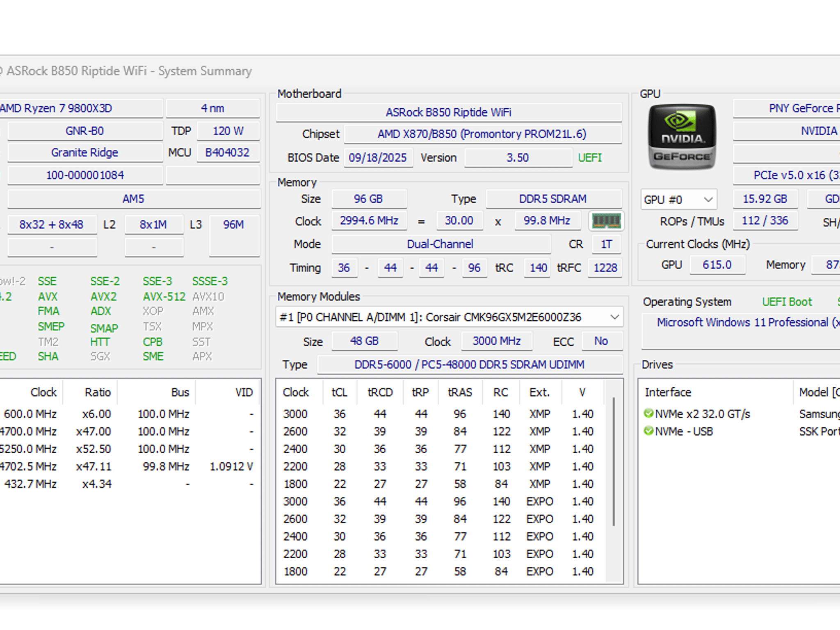The image size is (840, 630).
Task: Click the module clock 3000 MHz field
Action: tap(497, 341)
